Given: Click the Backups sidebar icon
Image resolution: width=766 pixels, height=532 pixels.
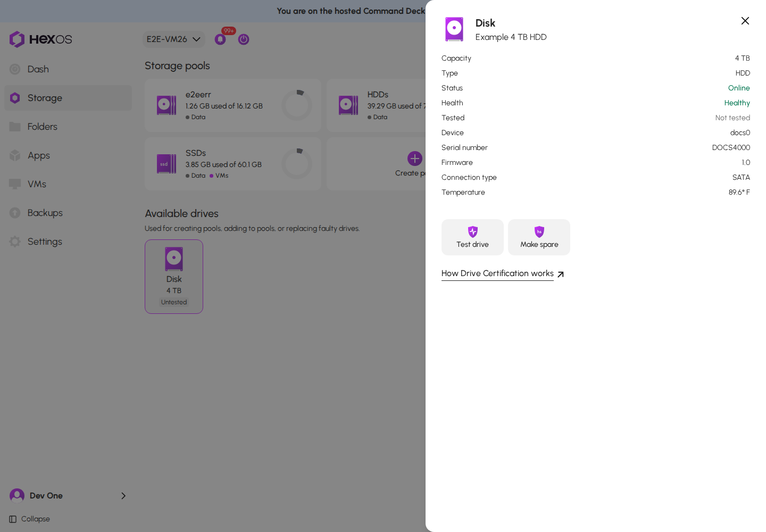Looking at the screenshot, I should click(15, 213).
